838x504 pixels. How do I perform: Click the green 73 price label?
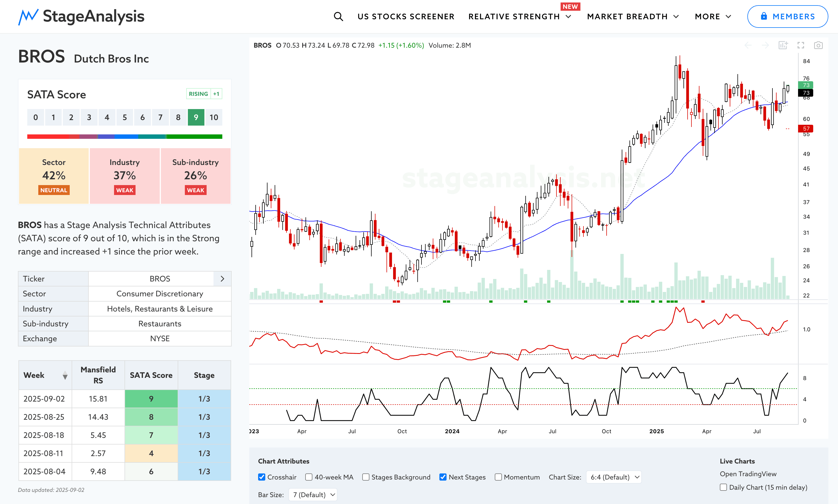coord(806,85)
